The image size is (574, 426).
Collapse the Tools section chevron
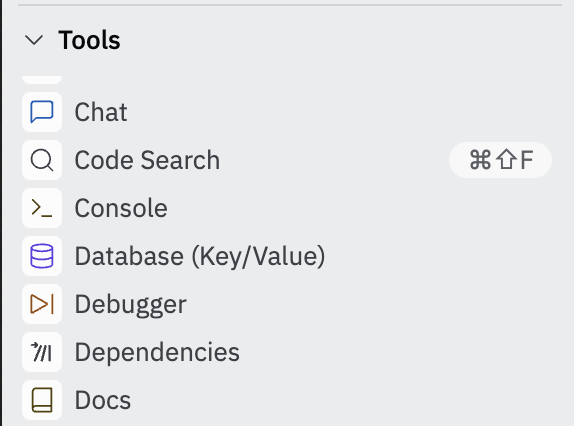pos(34,40)
